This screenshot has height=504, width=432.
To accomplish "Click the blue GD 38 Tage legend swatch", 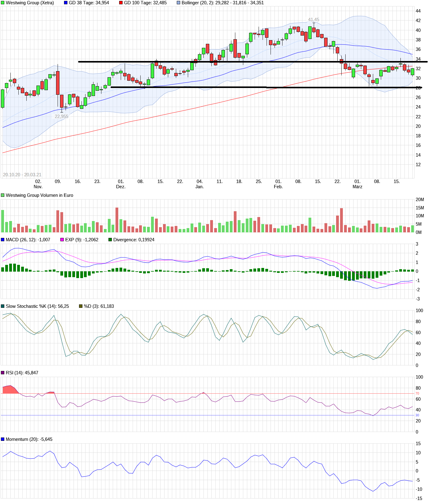I will coord(66,3).
